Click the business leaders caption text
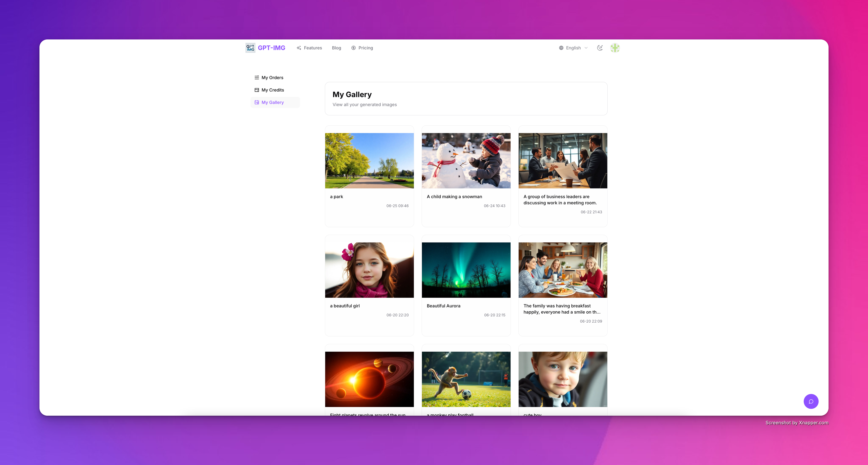868x465 pixels. pyautogui.click(x=560, y=200)
